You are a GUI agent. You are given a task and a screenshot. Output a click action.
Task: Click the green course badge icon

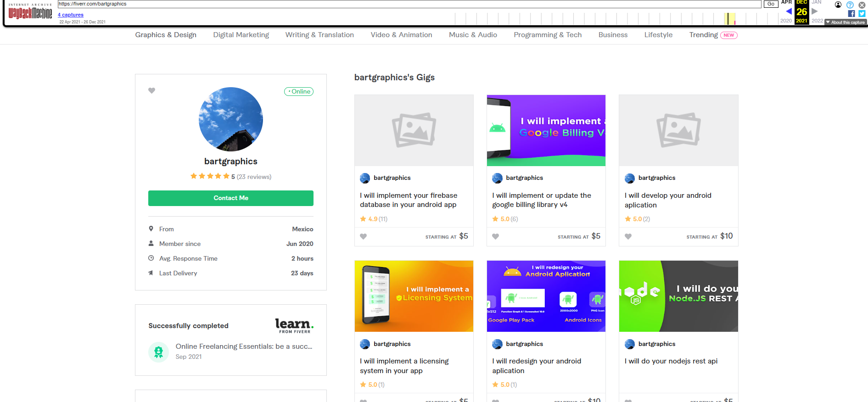click(x=158, y=352)
